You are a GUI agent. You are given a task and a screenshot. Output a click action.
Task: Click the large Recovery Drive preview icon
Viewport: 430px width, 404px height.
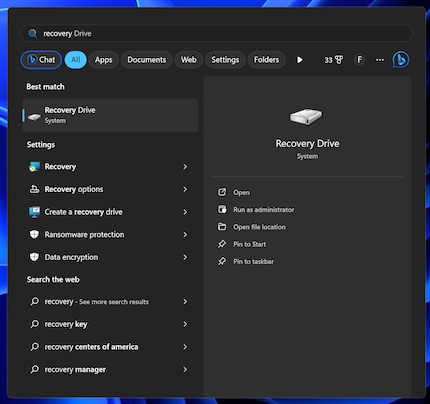click(306, 117)
